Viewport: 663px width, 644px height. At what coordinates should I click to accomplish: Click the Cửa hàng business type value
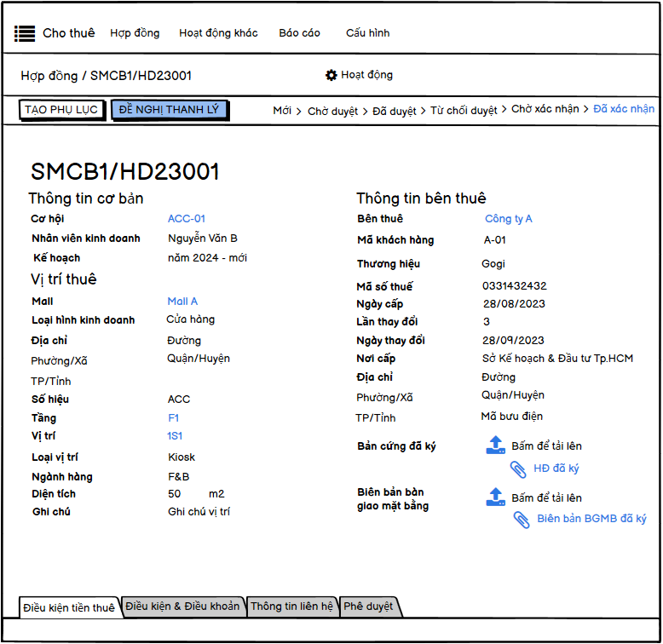point(190,319)
